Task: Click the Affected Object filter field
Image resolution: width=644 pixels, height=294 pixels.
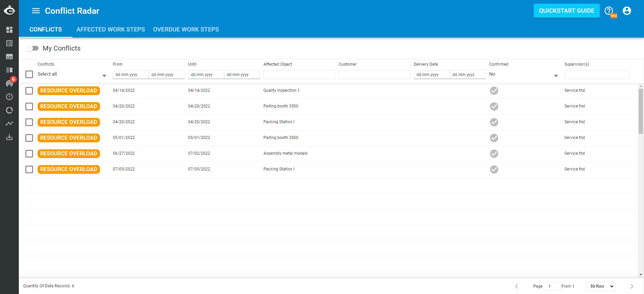Action: point(299,75)
